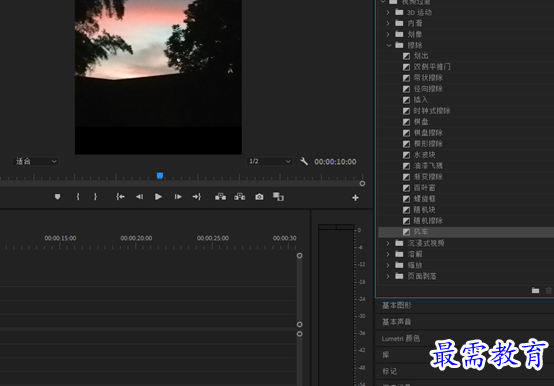This screenshot has width=554, height=386.
Task: Toggle the comparison view icon
Action: 278,197
